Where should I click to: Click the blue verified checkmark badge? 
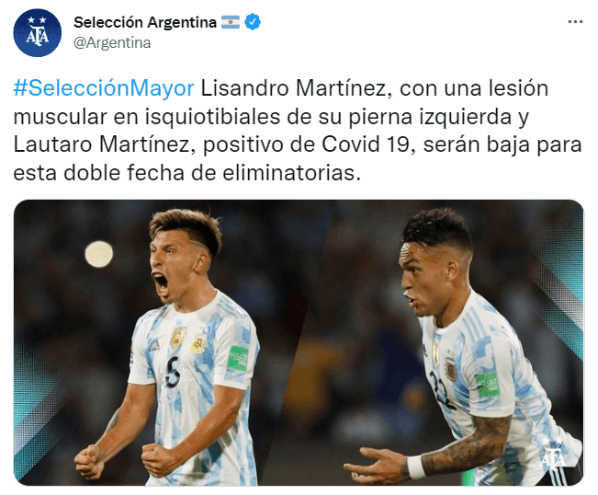click(252, 22)
